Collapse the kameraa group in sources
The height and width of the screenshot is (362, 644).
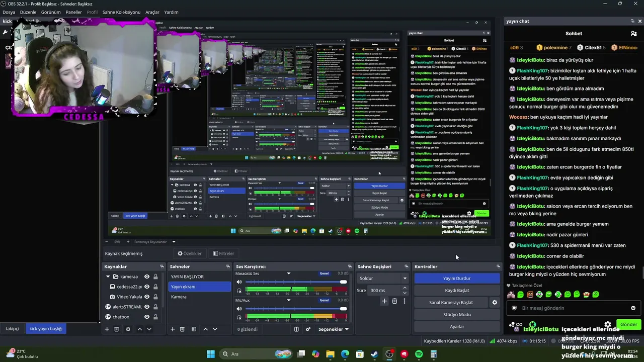click(x=108, y=277)
